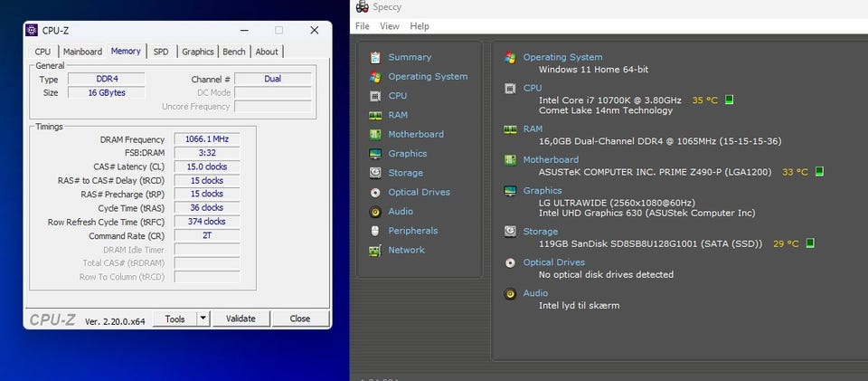Click the Tools button in CPU-Z
Viewport: 868px width, 381px height.
tap(175, 319)
